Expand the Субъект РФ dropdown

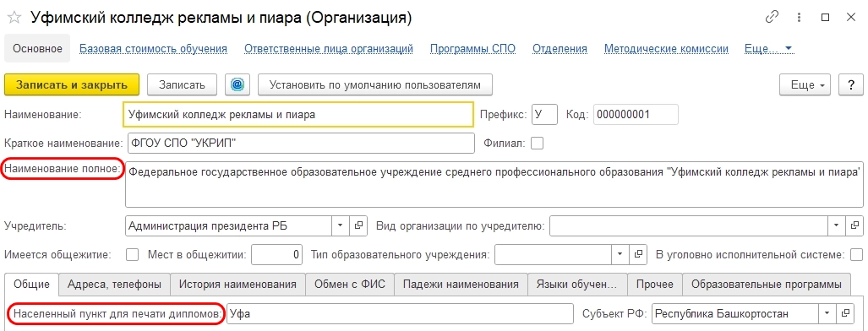827,313
